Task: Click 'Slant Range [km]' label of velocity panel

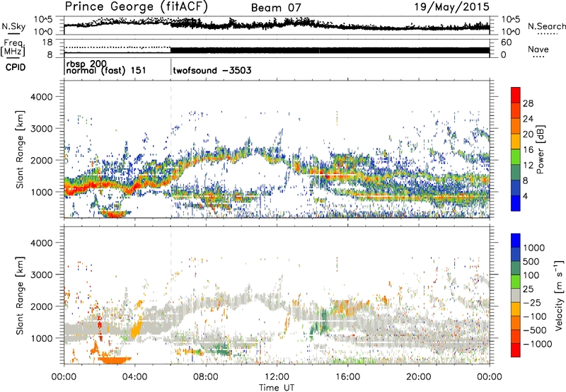Action: [20, 295]
